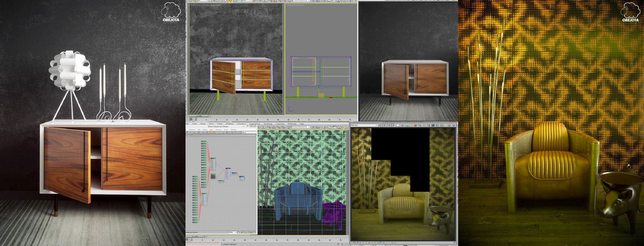
Task: Minimize the Slate Material Editor window
Action: point(243,126)
